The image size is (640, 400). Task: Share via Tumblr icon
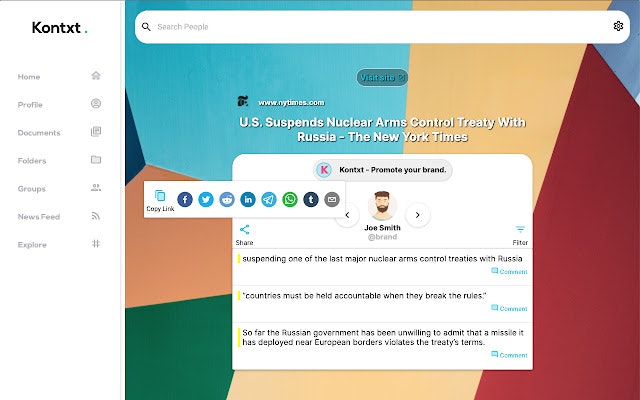311,200
